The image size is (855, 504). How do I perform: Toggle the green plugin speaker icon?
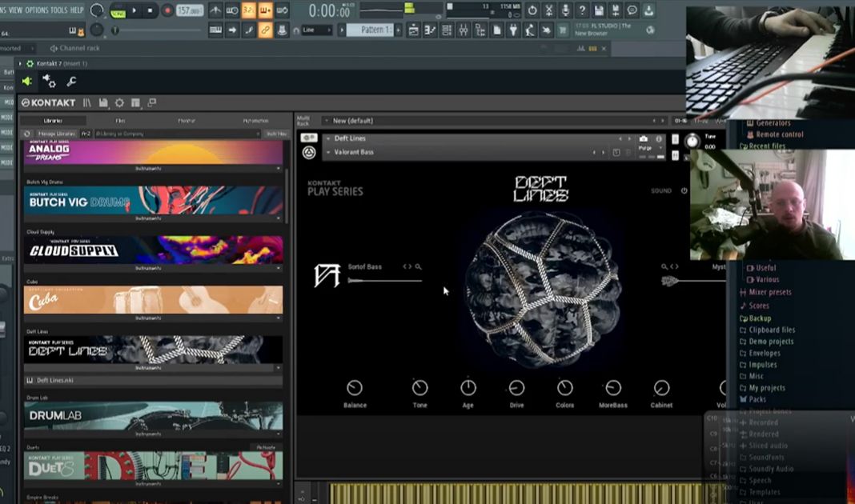click(x=27, y=82)
